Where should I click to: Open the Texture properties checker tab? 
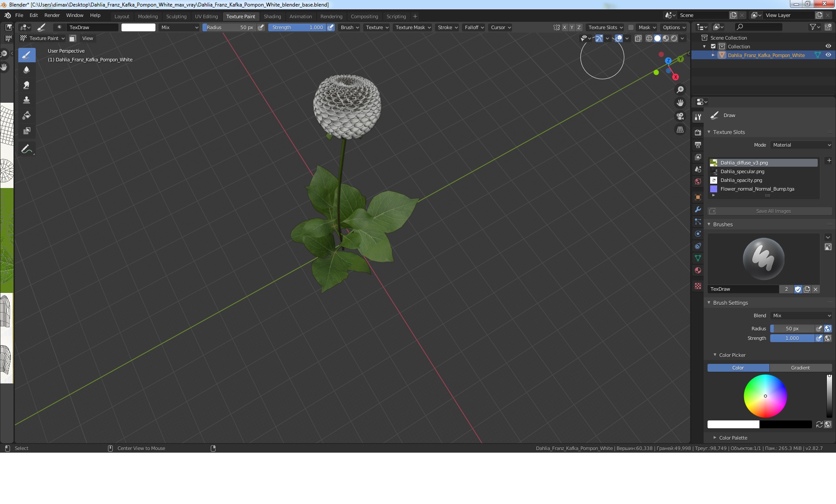click(x=698, y=286)
